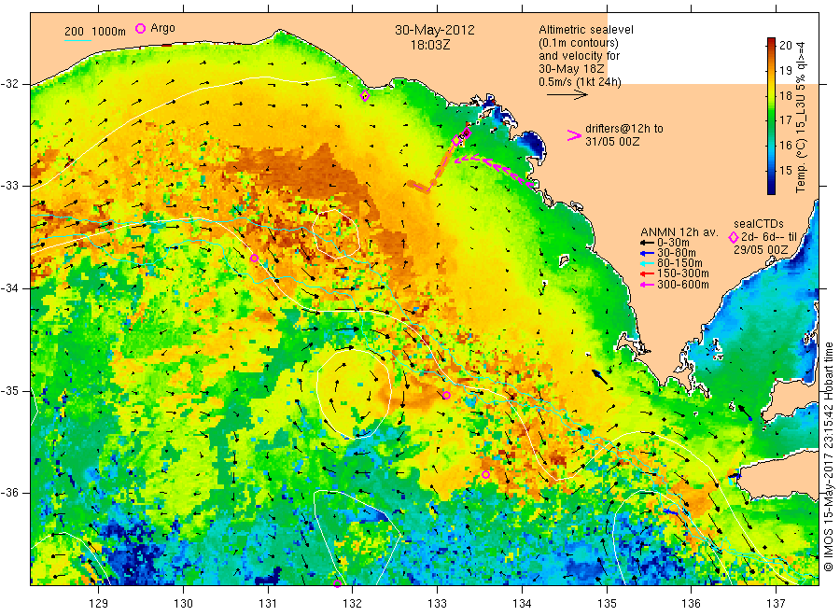Click the longitude axis label '129'
The width and height of the screenshot is (840, 616).
pyautogui.click(x=99, y=603)
